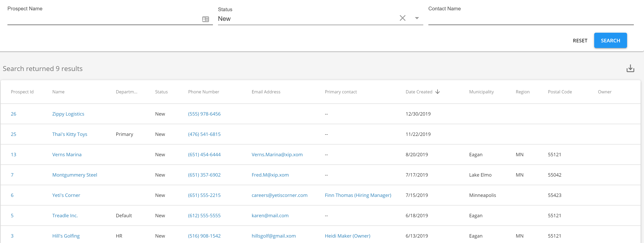Type in the Contact Name field
This screenshot has height=243, width=644.
pyautogui.click(x=531, y=19)
